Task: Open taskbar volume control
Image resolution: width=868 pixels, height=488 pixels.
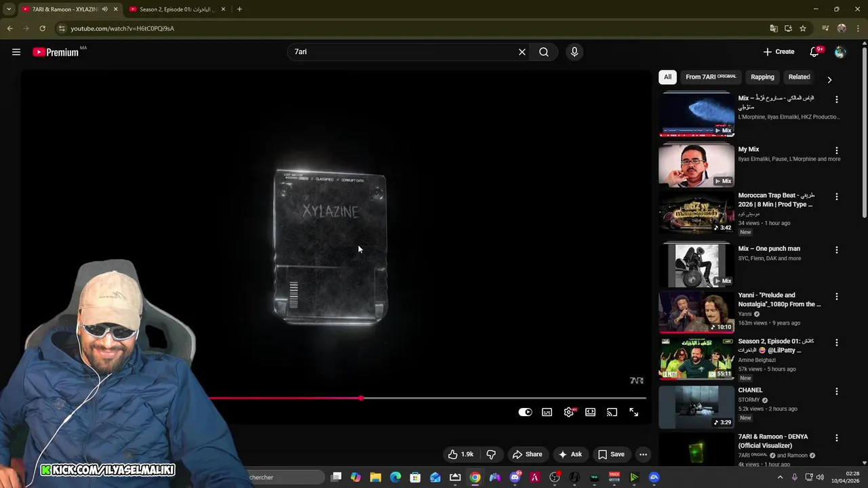Action: pyautogui.click(x=821, y=477)
